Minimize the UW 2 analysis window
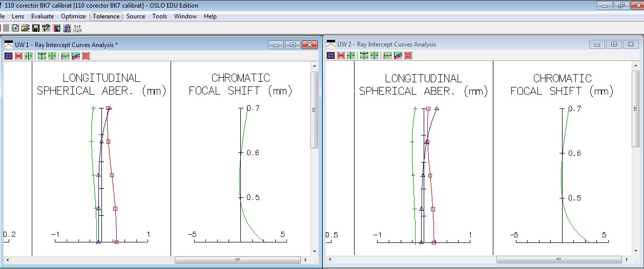 (597, 45)
